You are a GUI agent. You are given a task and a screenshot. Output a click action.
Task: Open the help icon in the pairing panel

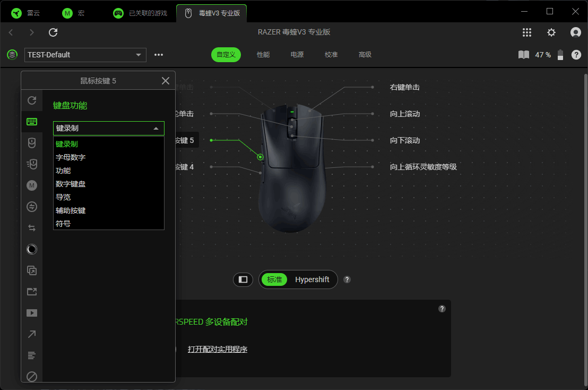[x=442, y=309]
